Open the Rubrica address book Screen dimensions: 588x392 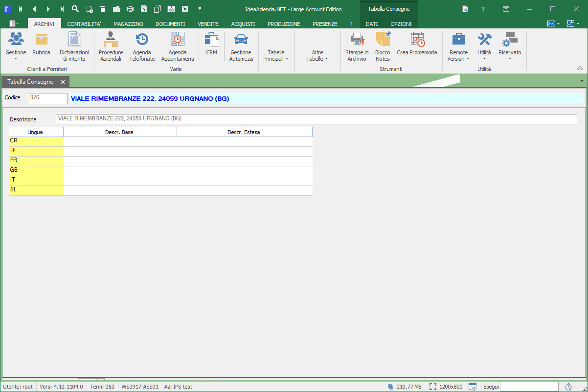coord(41,45)
